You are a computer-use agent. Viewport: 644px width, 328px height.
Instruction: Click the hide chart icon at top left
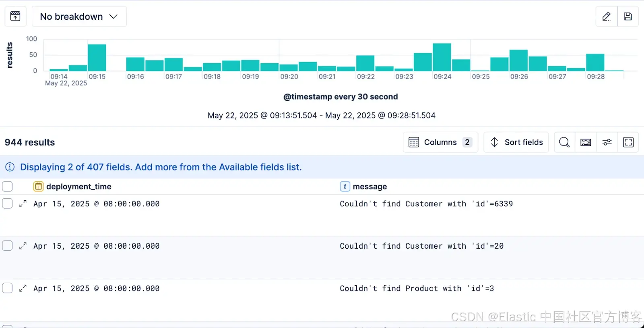(x=15, y=17)
